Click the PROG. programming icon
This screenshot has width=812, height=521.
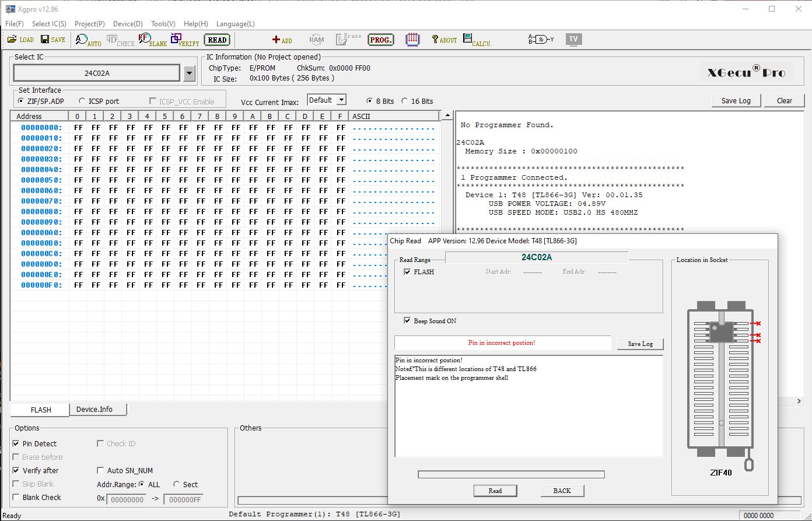381,40
